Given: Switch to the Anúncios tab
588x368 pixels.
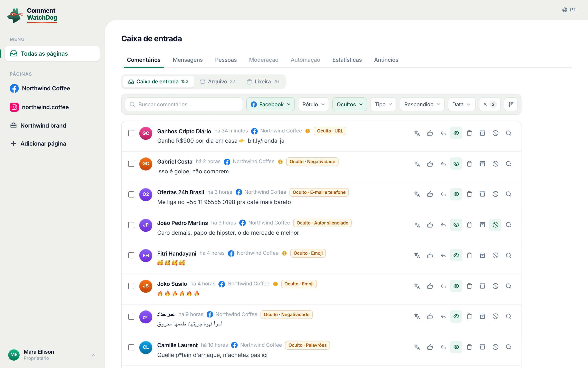Looking at the screenshot, I should (x=386, y=60).
